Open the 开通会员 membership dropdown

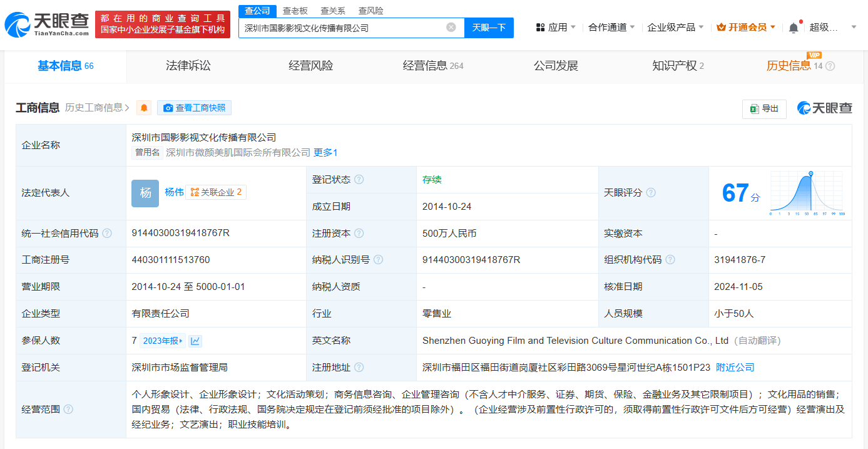747,28
